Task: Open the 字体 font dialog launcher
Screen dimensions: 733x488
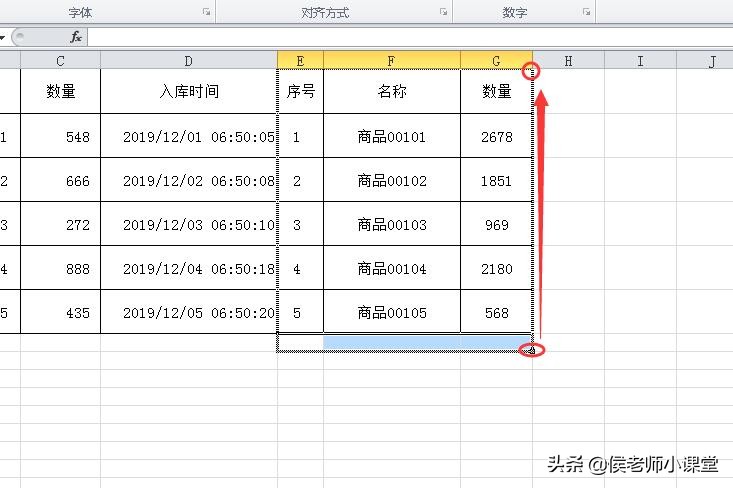Action: (206, 12)
